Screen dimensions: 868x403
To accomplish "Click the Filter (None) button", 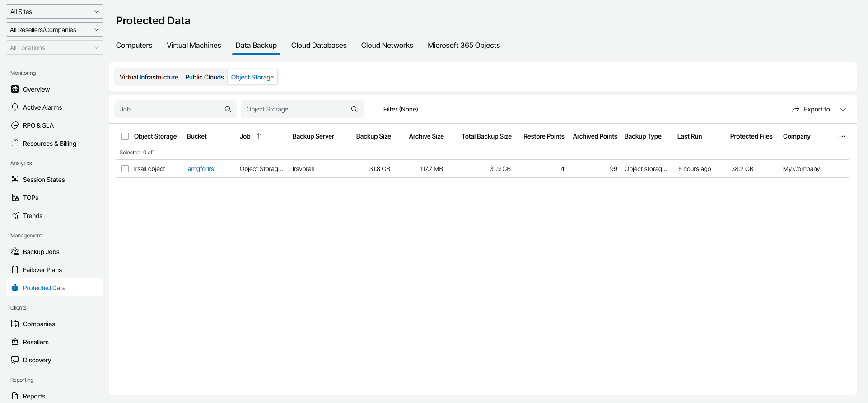I will click(395, 109).
